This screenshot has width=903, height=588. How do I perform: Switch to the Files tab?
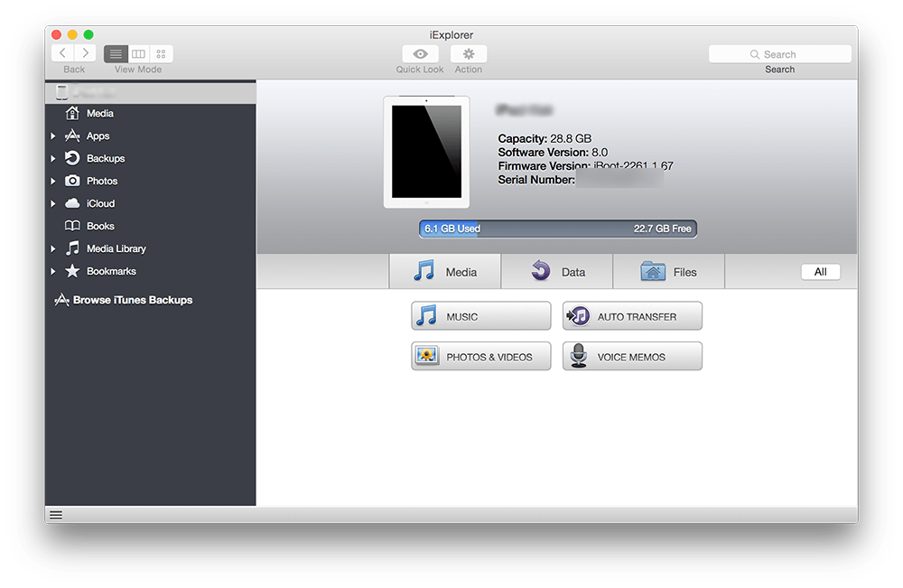(668, 271)
